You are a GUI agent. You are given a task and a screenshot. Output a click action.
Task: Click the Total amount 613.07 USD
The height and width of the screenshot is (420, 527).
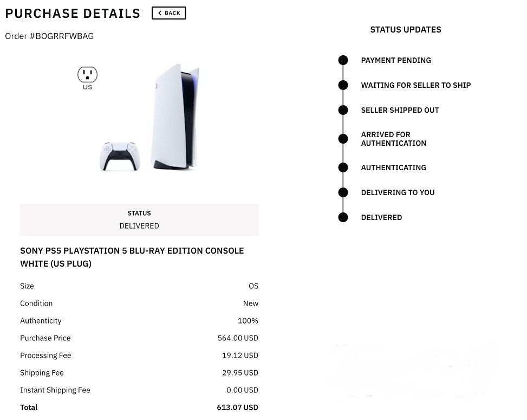pyautogui.click(x=237, y=408)
